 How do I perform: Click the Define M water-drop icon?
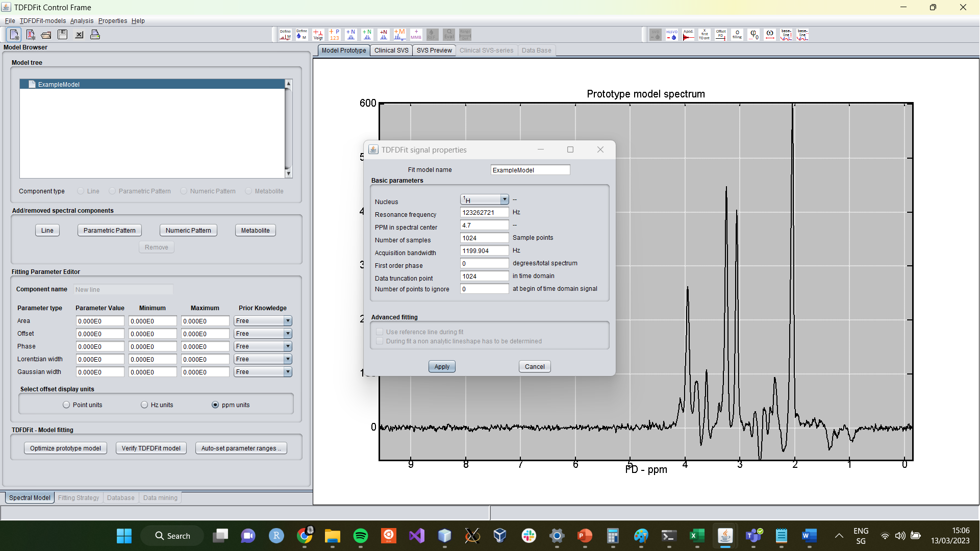301,35
